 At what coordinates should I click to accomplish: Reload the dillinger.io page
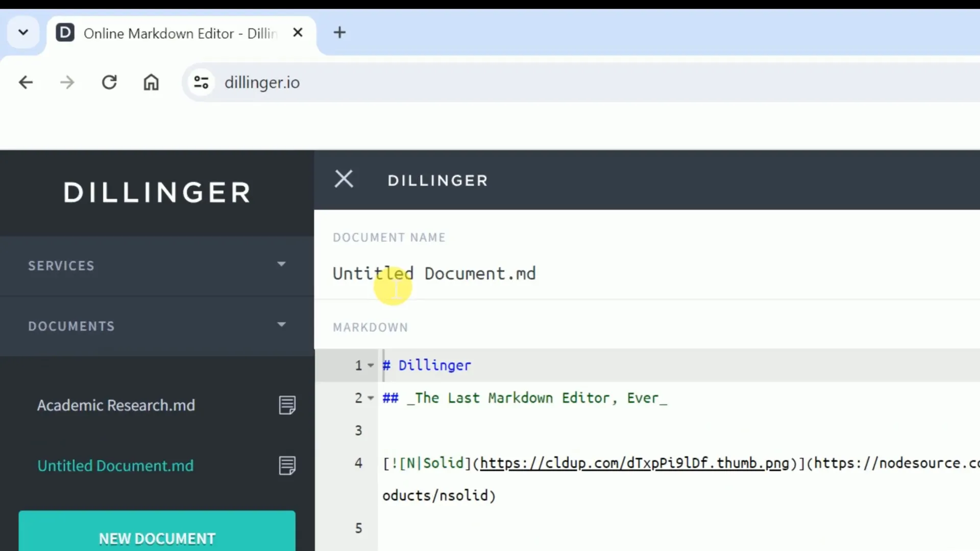(109, 82)
